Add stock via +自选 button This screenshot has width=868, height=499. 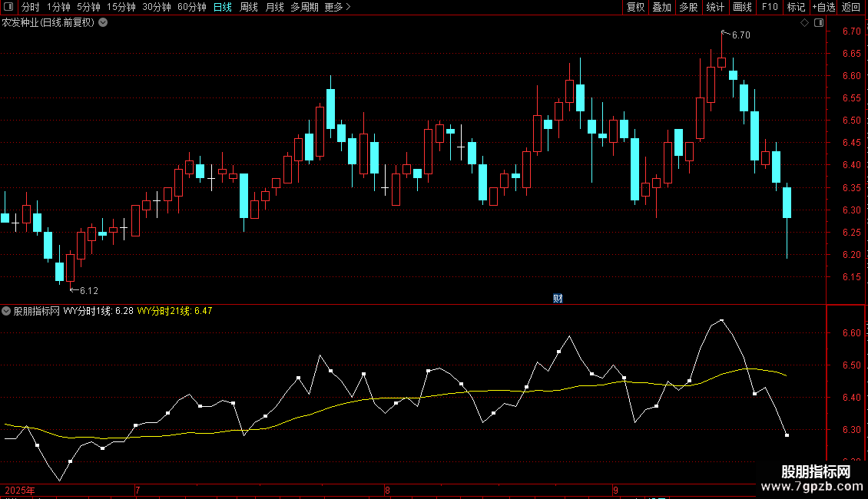(x=823, y=7)
